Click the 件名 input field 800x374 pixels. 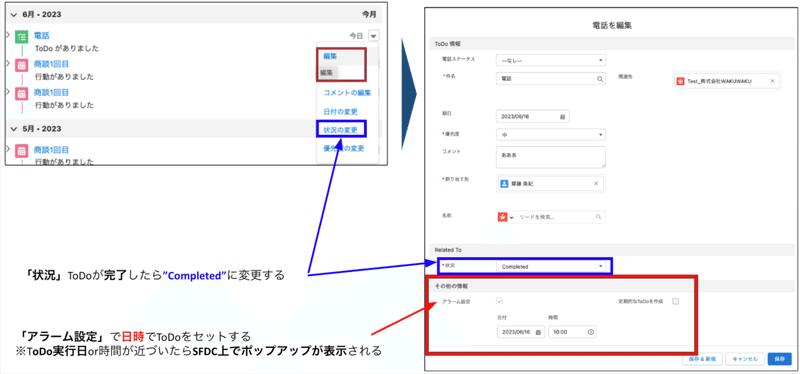[x=551, y=79]
